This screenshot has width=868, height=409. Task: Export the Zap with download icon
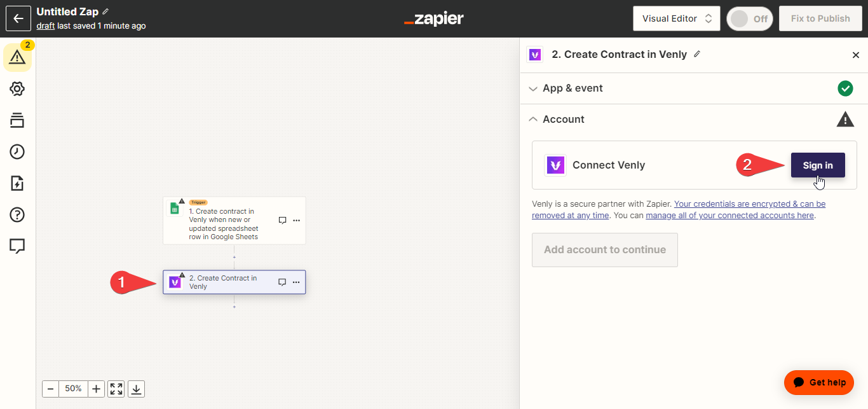[137, 389]
